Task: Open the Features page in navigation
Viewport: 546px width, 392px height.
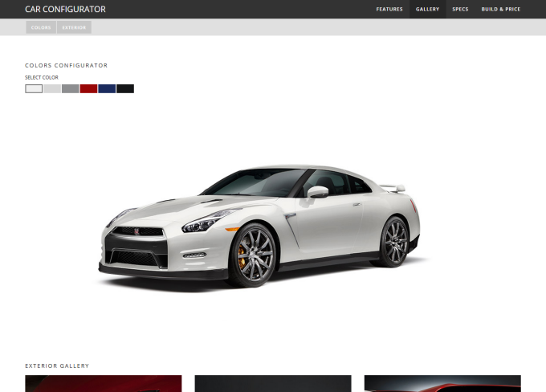Action: tap(389, 9)
